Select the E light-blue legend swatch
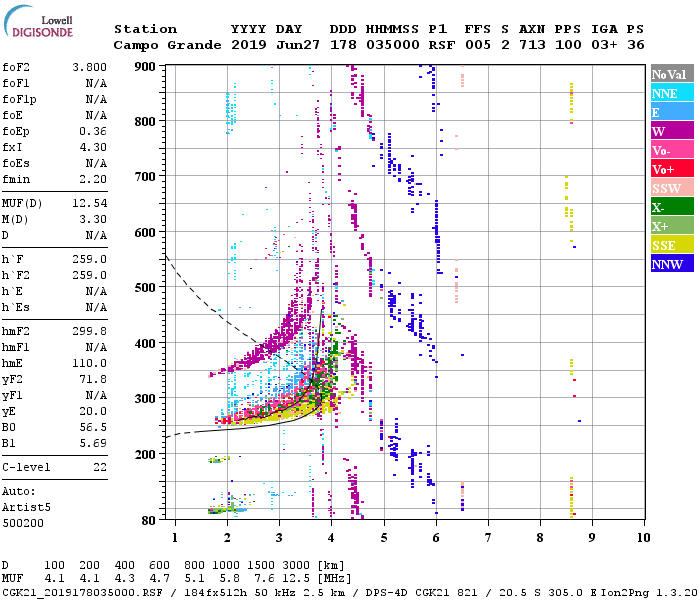 [x=672, y=112]
